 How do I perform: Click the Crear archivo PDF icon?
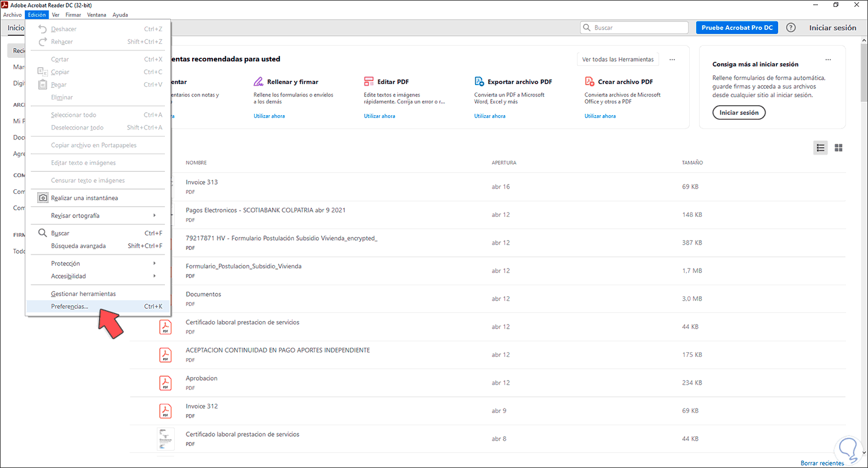[590, 82]
